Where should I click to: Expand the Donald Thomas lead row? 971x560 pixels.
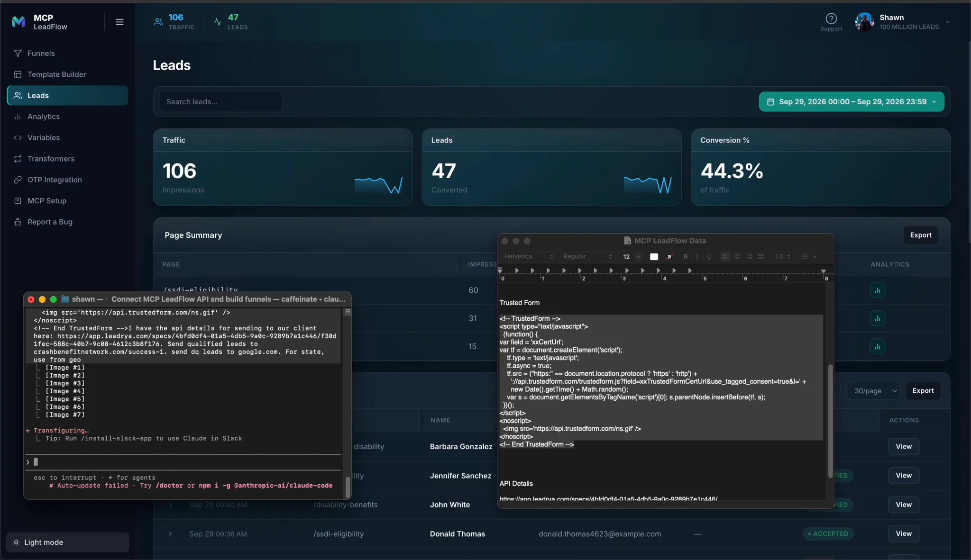pos(170,534)
